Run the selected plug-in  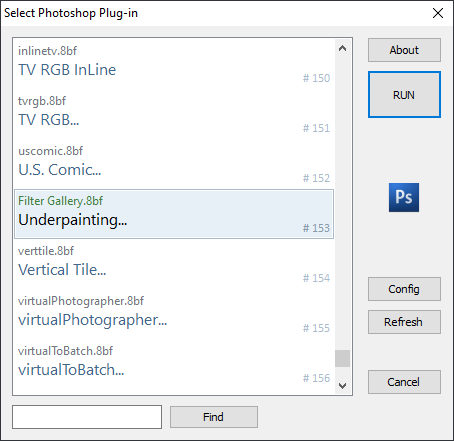pyautogui.click(x=404, y=95)
